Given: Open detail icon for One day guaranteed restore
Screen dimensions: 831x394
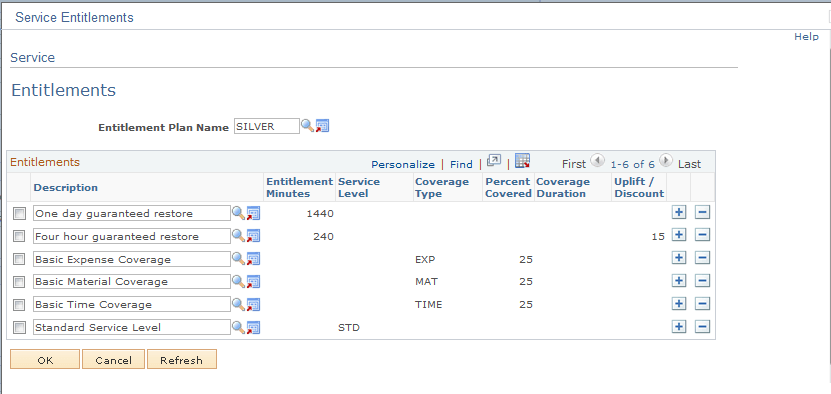Looking at the screenshot, I should click(253, 213).
